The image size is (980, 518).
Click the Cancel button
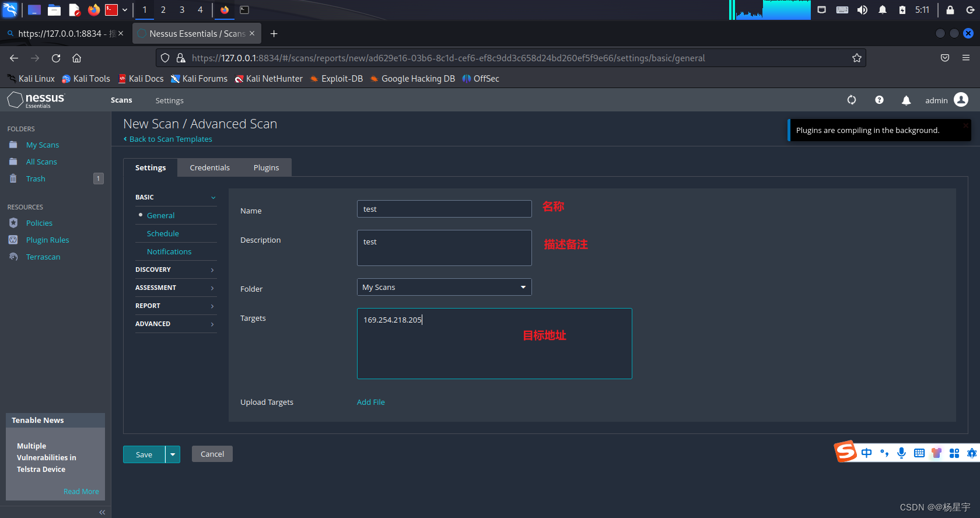coord(212,454)
